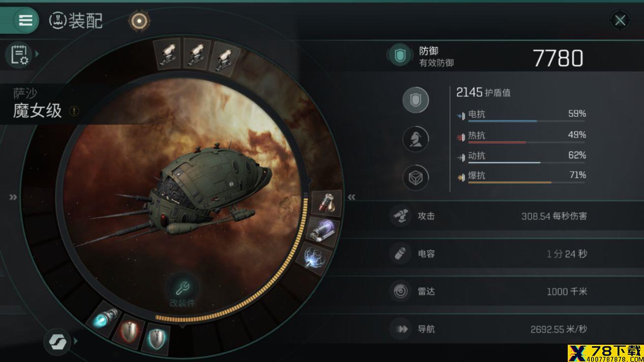The height and width of the screenshot is (362, 644).
Task: Select the first high-slot turret module
Action: point(168,53)
